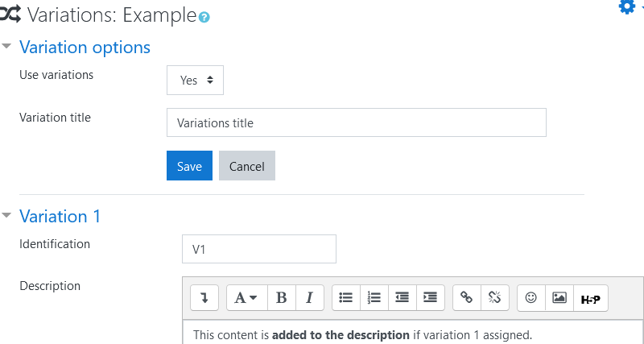Collapse the Variation 1 section
Image resolution: width=644 pixels, height=344 pixels.
pos(7,216)
